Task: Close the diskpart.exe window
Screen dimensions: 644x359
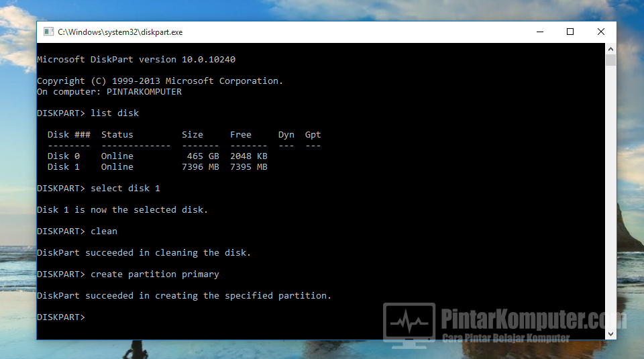Action: pyautogui.click(x=601, y=32)
